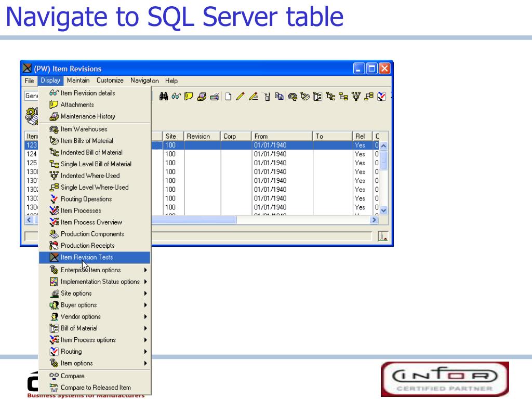
Task: Click the To column header
Action: coord(332,136)
